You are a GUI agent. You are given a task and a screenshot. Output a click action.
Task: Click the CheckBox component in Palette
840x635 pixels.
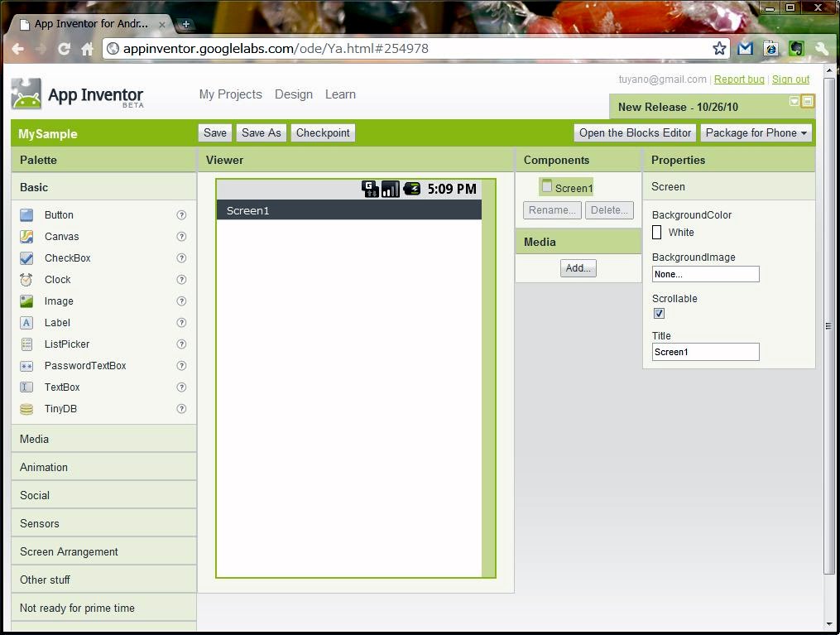point(67,258)
